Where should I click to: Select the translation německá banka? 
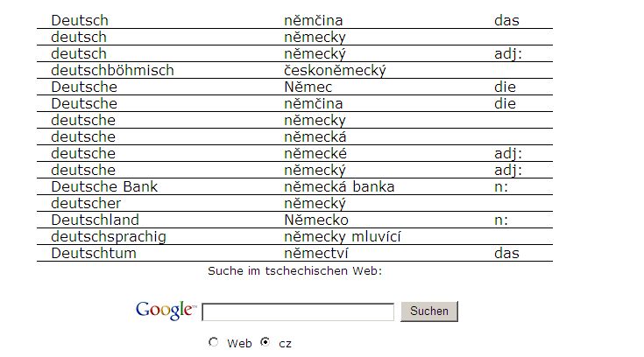pos(339,186)
